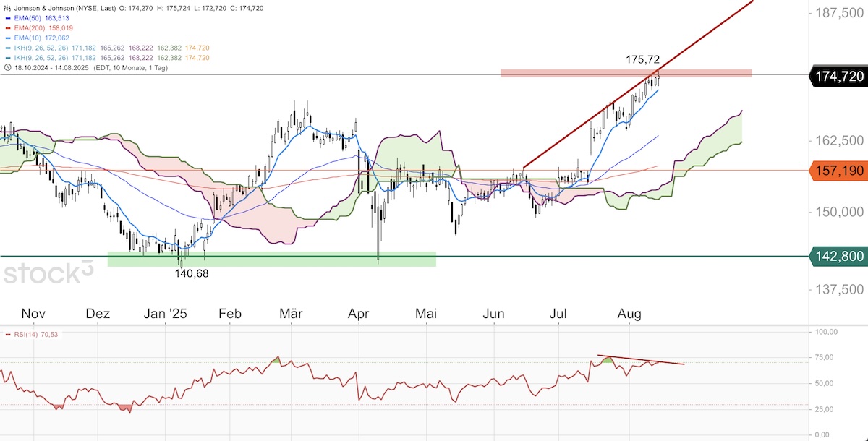Click the 18.10.2024 - 14.08.2025 date range
Screen dimensions: 868x441
click(51, 67)
